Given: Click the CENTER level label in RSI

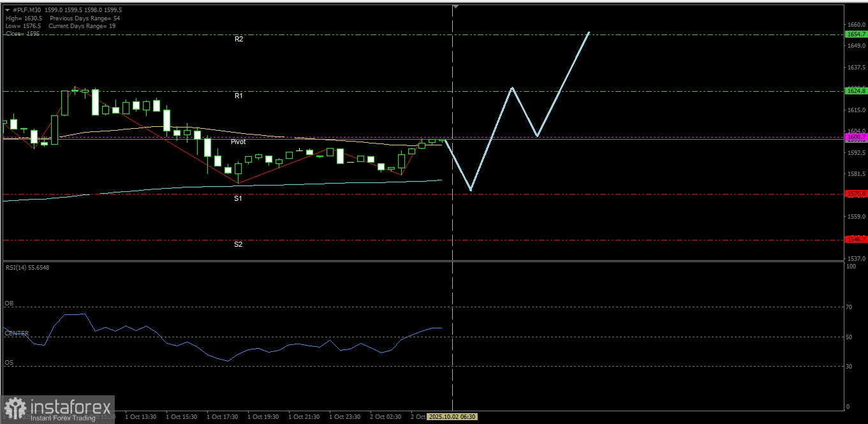Looking at the screenshot, I should (17, 333).
